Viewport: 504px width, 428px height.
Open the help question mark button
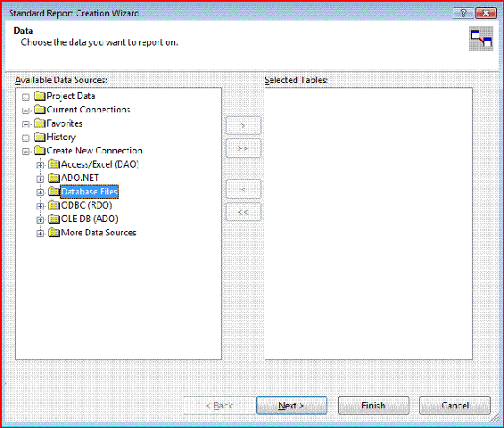pyautogui.click(x=463, y=12)
